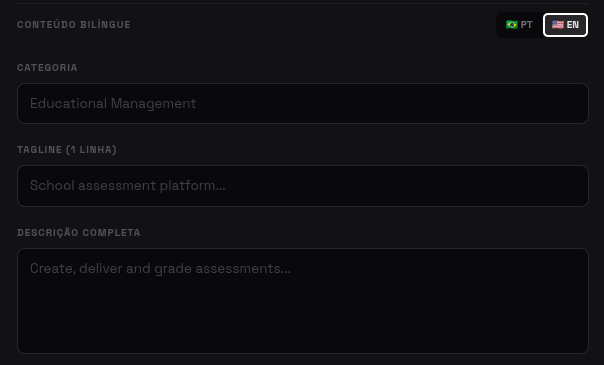Image resolution: width=604 pixels, height=365 pixels.
Task: Click right end of Tagline field
Action: coord(559,186)
